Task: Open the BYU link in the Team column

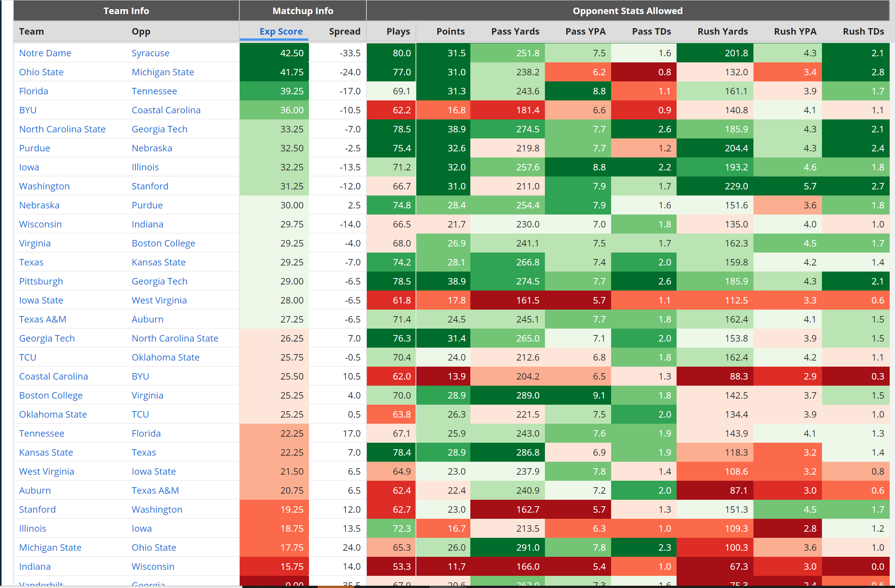Action: pyautogui.click(x=28, y=110)
